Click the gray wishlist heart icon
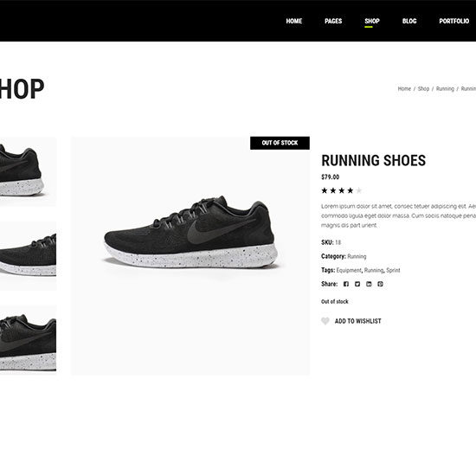The height and width of the screenshot is (450, 476). [325, 321]
